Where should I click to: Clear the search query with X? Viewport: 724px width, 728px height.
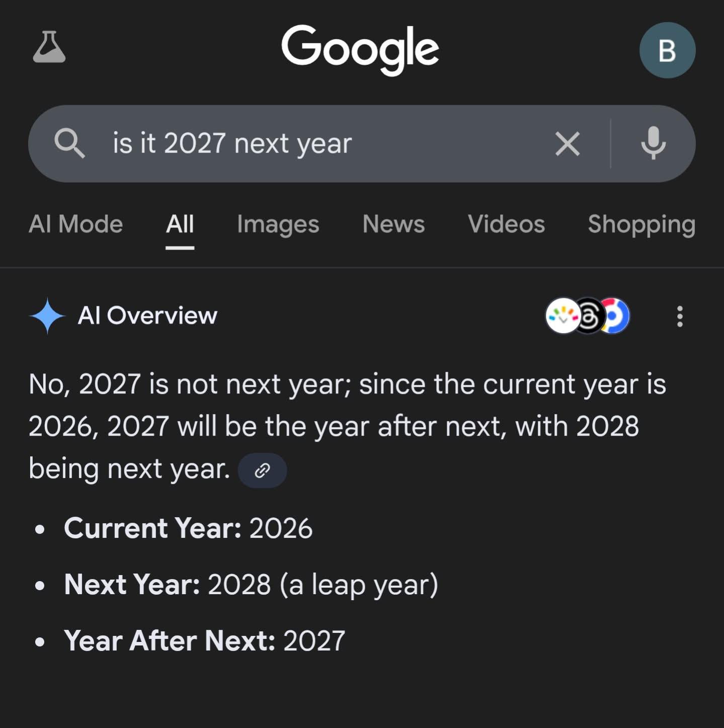coord(568,143)
